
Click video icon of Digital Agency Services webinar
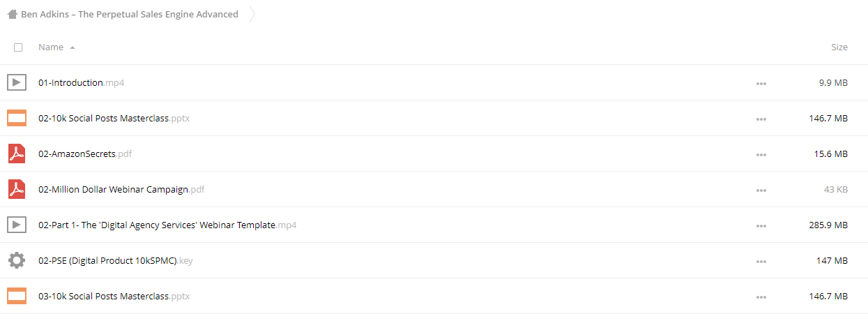(17, 225)
